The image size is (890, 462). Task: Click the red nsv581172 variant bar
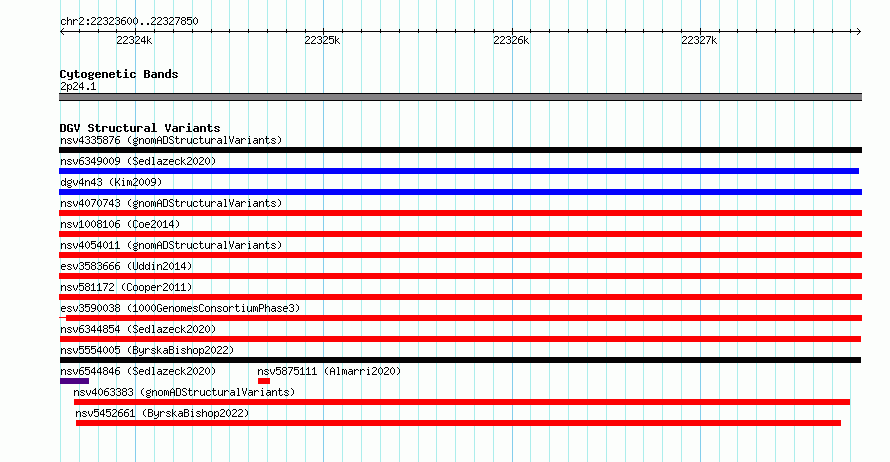click(460, 297)
